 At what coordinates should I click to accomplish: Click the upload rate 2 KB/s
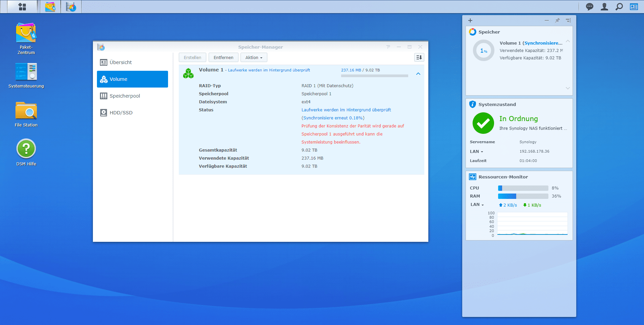click(508, 205)
